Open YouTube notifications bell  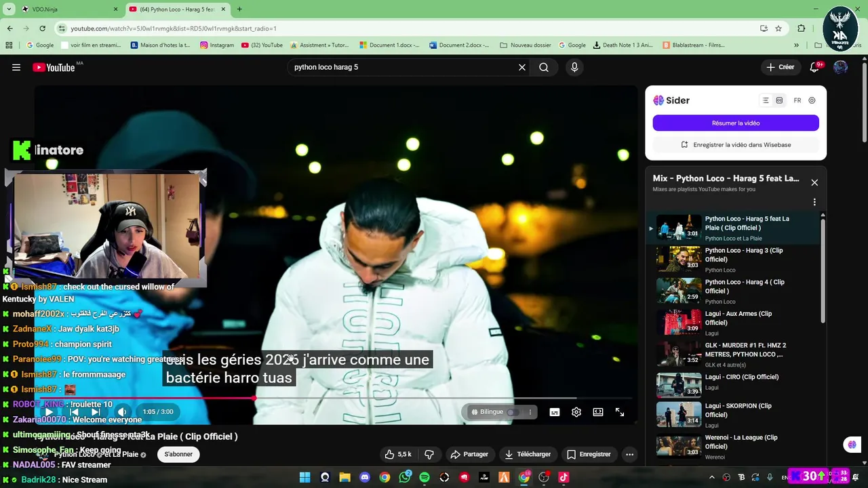point(815,67)
